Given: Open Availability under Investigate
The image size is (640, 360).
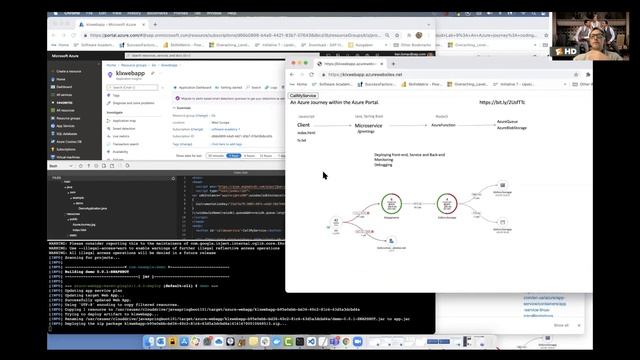Looking at the screenshot, I should pos(118,152).
